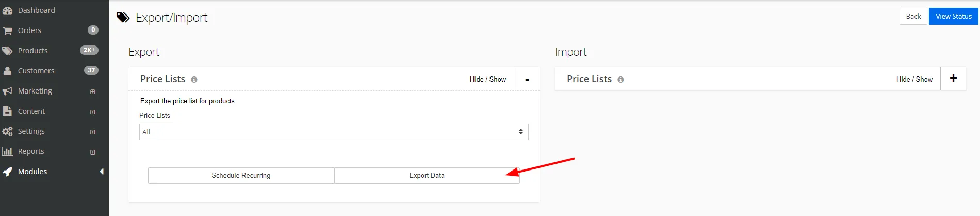
Task: Collapse Export Price Lists with minus button
Action: (x=527, y=79)
